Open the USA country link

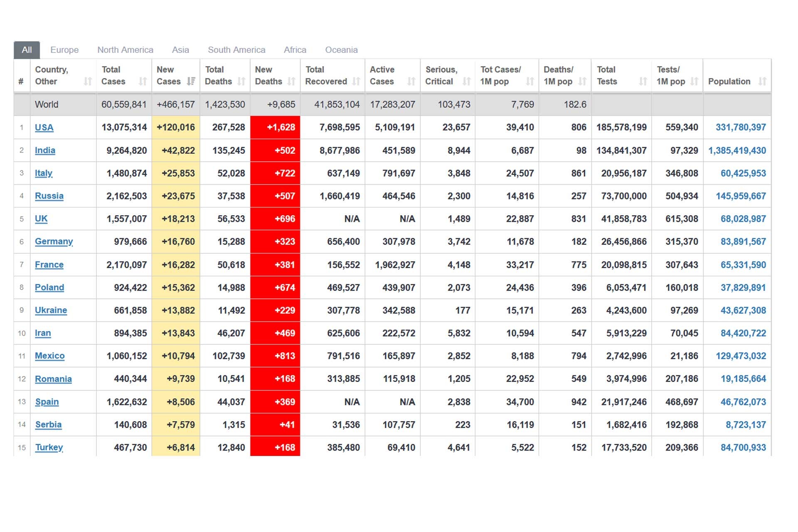click(44, 128)
